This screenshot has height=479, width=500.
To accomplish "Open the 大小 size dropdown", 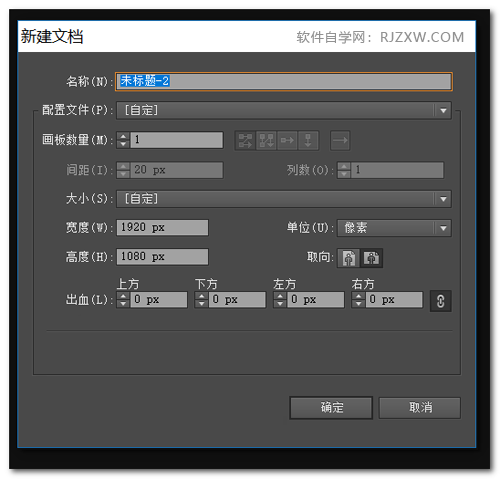I will (x=284, y=199).
